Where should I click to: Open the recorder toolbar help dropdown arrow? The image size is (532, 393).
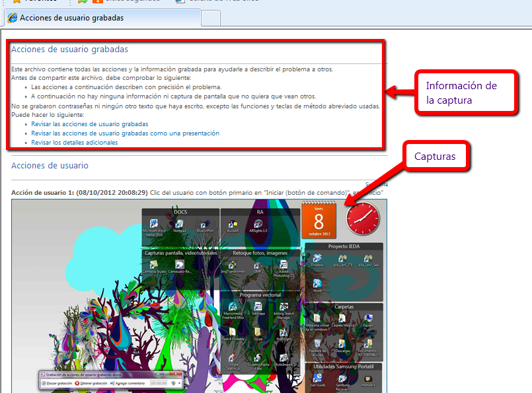click(179, 384)
